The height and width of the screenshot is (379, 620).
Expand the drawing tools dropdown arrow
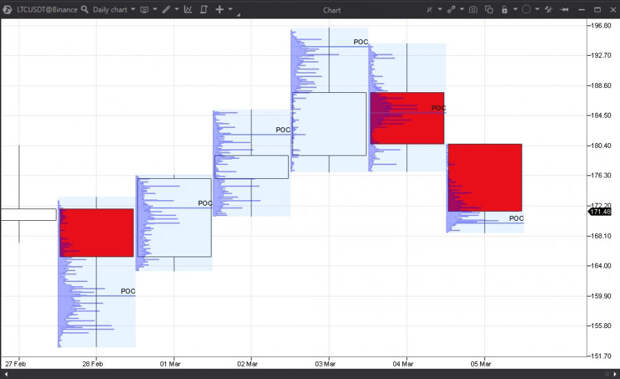(x=176, y=9)
